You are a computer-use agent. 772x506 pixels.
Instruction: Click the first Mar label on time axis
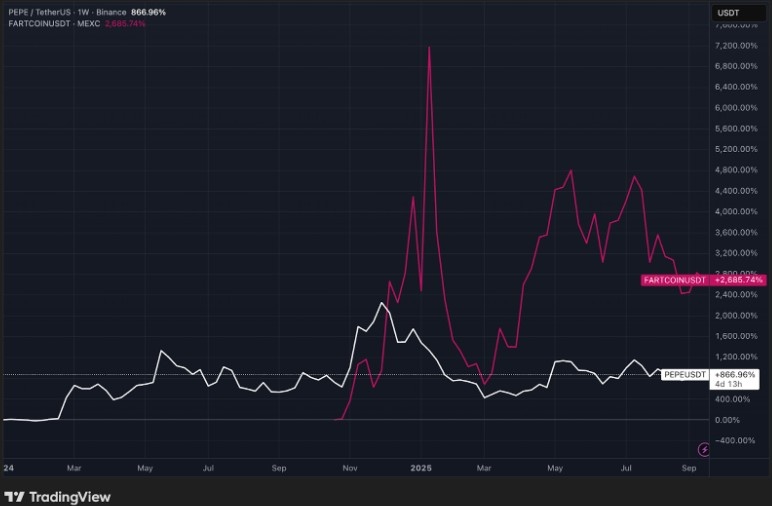[74, 468]
